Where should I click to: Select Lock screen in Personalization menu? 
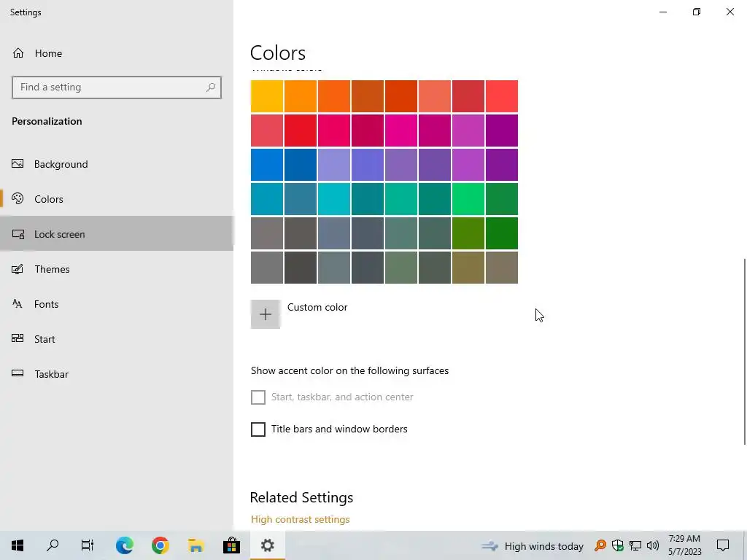tap(117, 234)
